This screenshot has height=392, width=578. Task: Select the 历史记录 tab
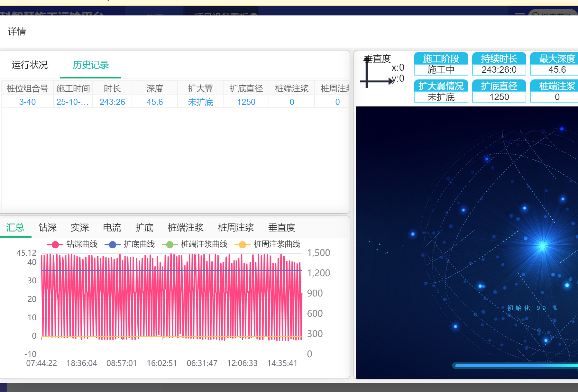coord(91,65)
